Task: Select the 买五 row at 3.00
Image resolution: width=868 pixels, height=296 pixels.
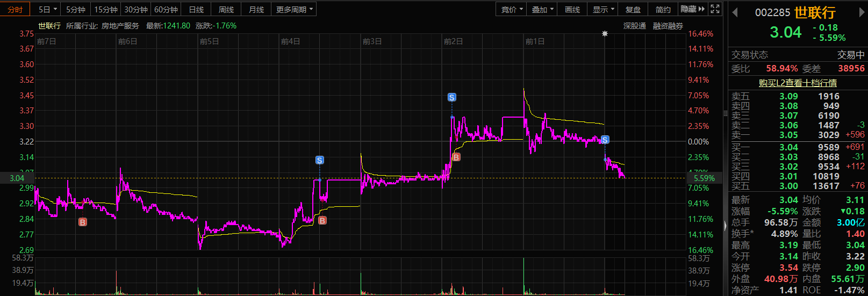Action: (798, 186)
